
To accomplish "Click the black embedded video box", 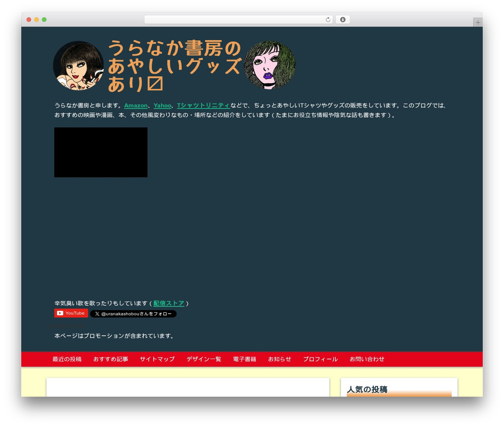I will pyautogui.click(x=101, y=152).
